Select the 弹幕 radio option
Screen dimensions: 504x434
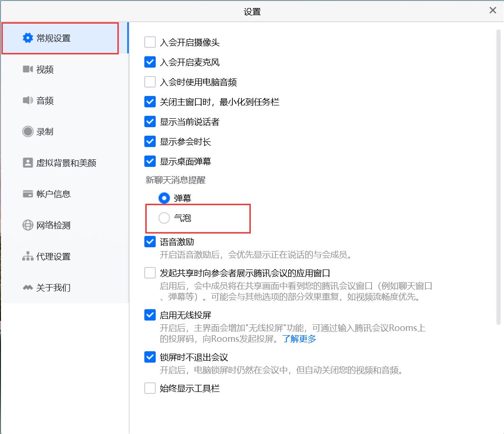(x=164, y=198)
